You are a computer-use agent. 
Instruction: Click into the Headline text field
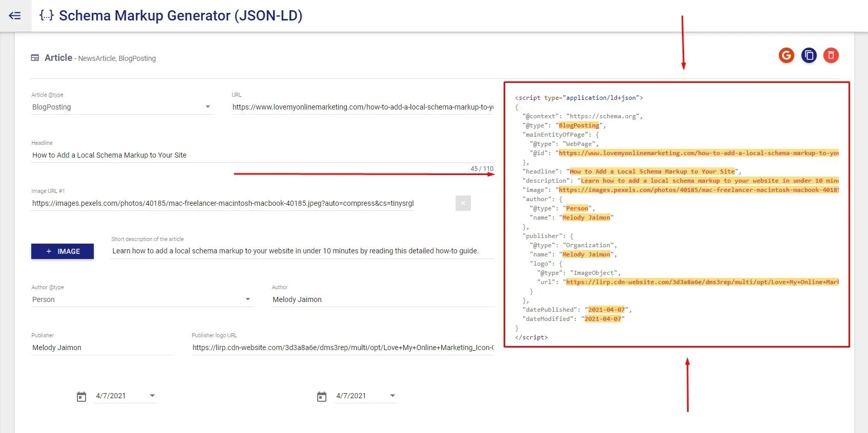263,155
